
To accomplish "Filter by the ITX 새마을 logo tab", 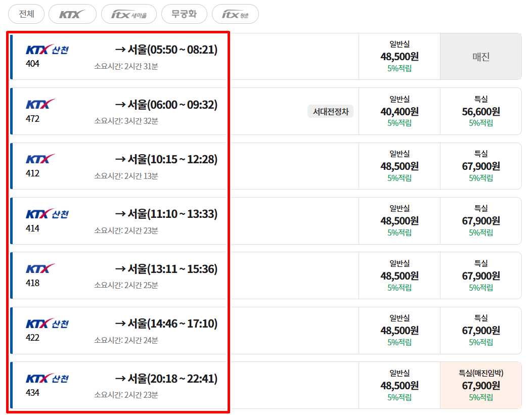I will [x=129, y=14].
